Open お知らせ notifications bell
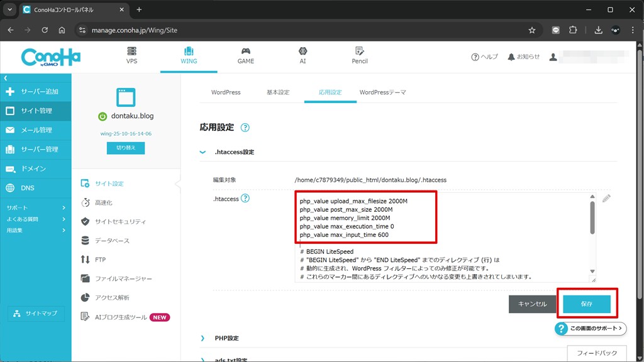The height and width of the screenshot is (362, 644). [524, 57]
